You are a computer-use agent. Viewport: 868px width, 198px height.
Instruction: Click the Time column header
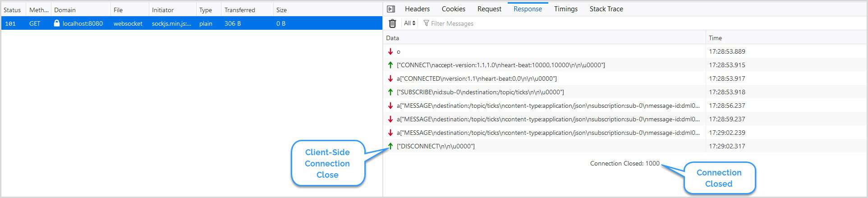pyautogui.click(x=715, y=38)
